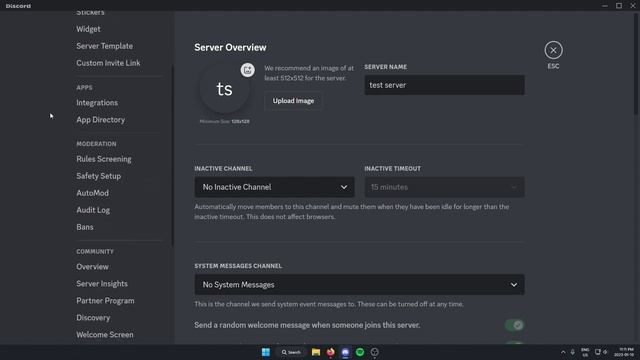The width and height of the screenshot is (640, 360).
Task: Click the 'Minimum Size: 128x128' text
Action: click(224, 121)
